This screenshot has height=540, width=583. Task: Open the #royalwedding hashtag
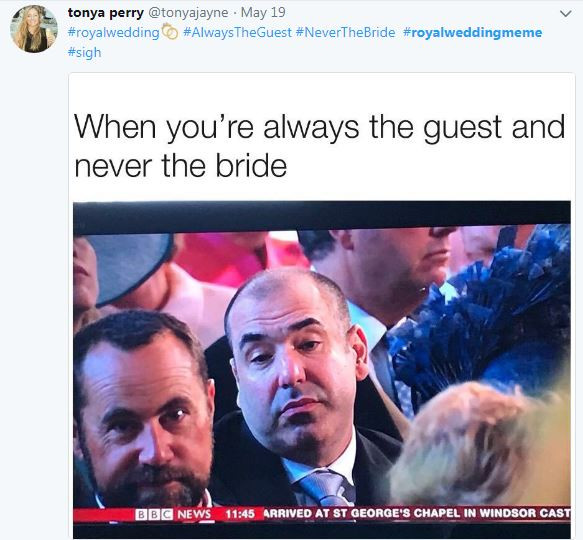click(x=114, y=32)
